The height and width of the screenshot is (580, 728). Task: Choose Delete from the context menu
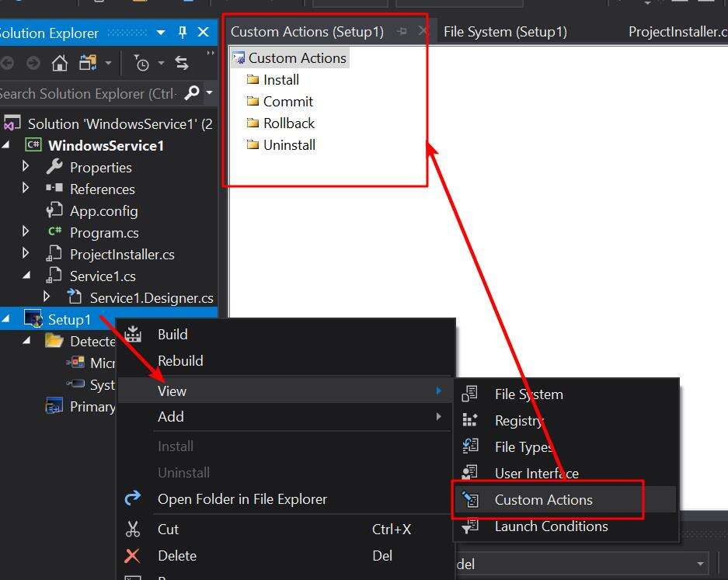[286, 555]
